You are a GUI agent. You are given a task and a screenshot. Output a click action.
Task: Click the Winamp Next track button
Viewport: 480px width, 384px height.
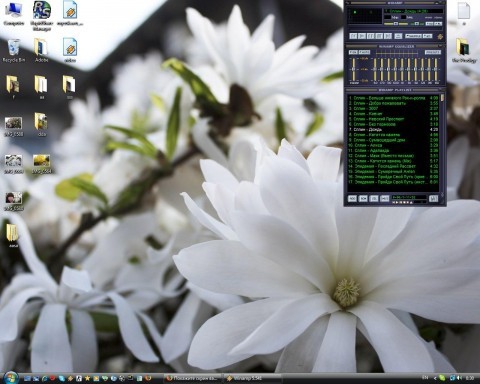click(x=388, y=36)
